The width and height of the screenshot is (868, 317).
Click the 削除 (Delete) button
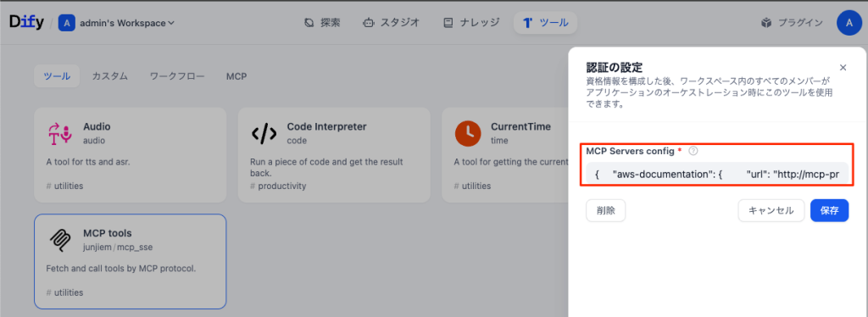tap(605, 211)
